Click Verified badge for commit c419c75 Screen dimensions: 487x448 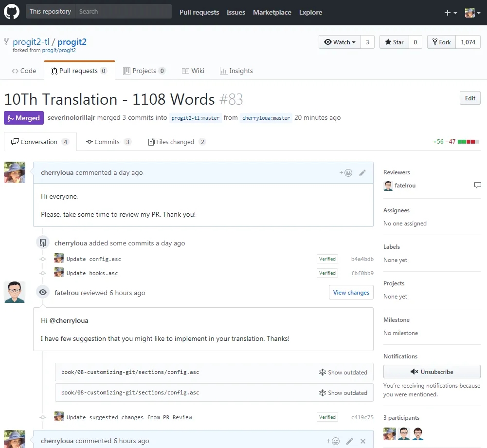click(x=327, y=417)
